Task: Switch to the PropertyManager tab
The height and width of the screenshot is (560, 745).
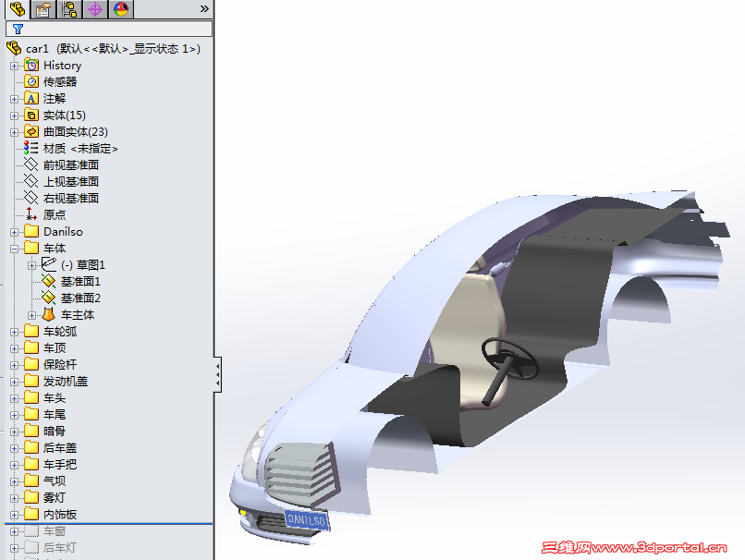Action: [43, 9]
